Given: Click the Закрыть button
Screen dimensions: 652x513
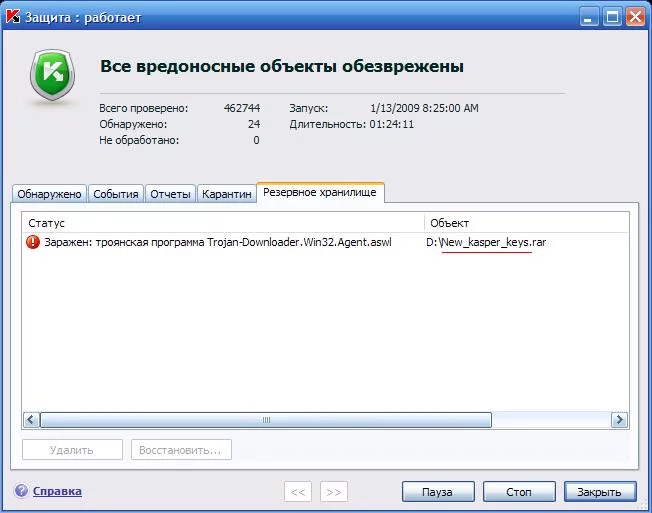Looking at the screenshot, I should point(600,492).
